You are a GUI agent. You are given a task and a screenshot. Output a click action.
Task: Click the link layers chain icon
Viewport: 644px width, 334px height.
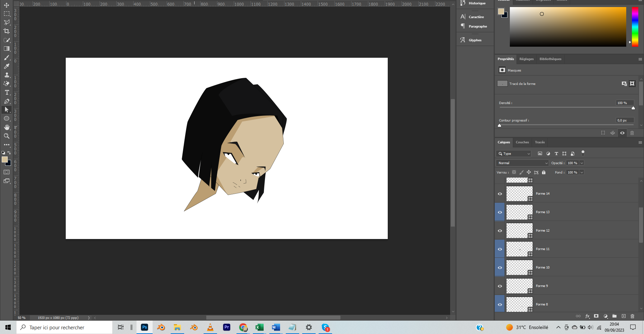(578, 316)
